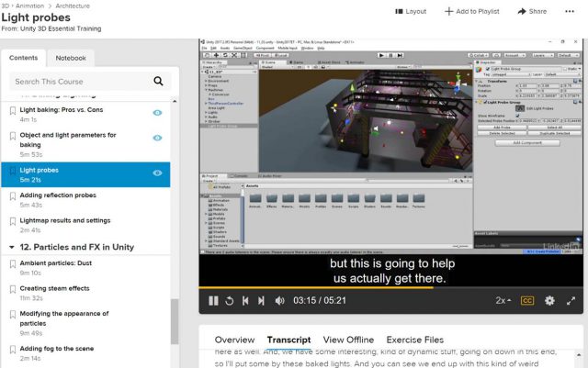Open Adding fog to the scene lesson
Screen dimensions: 588x368
(57, 349)
